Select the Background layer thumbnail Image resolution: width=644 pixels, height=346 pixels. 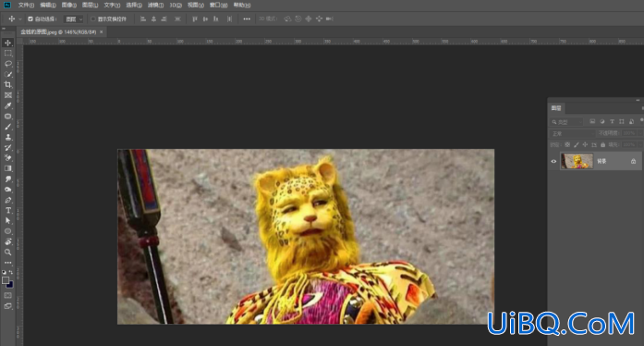coord(577,161)
